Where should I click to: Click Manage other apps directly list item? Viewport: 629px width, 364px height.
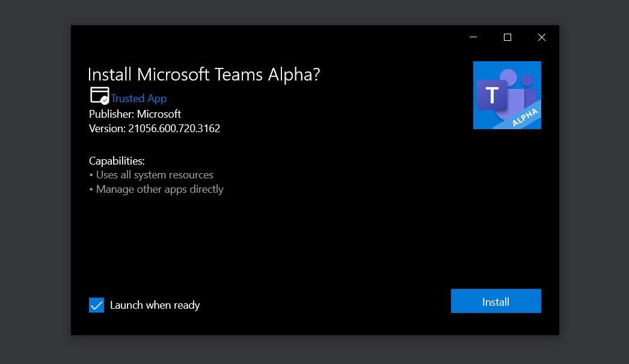point(156,189)
